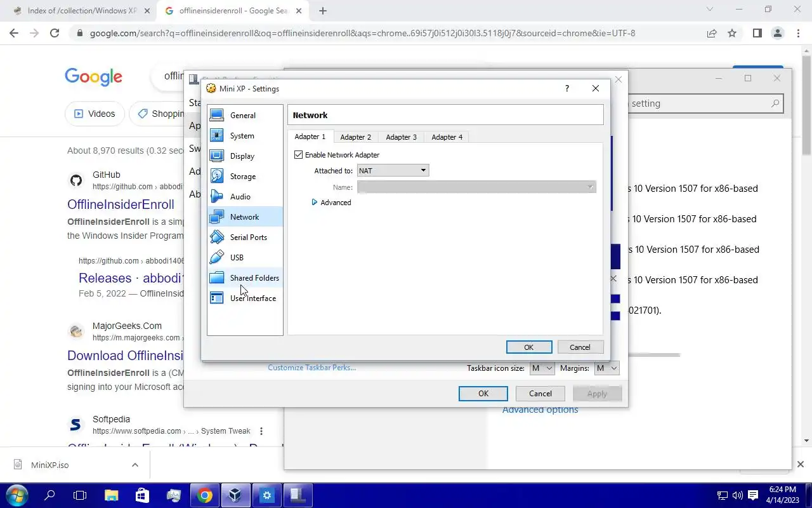Open taskbar Search magnifier
Viewport: 812px width, 508px height.
49,495
